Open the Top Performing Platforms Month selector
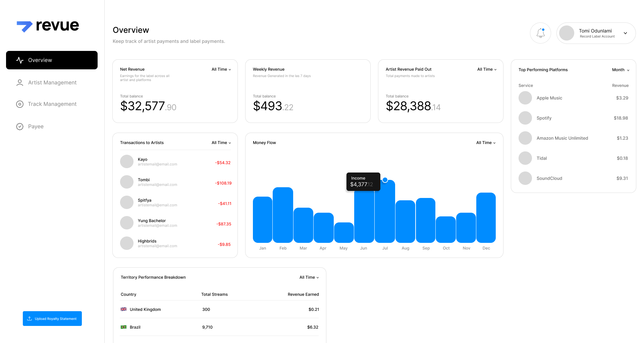 coord(620,70)
